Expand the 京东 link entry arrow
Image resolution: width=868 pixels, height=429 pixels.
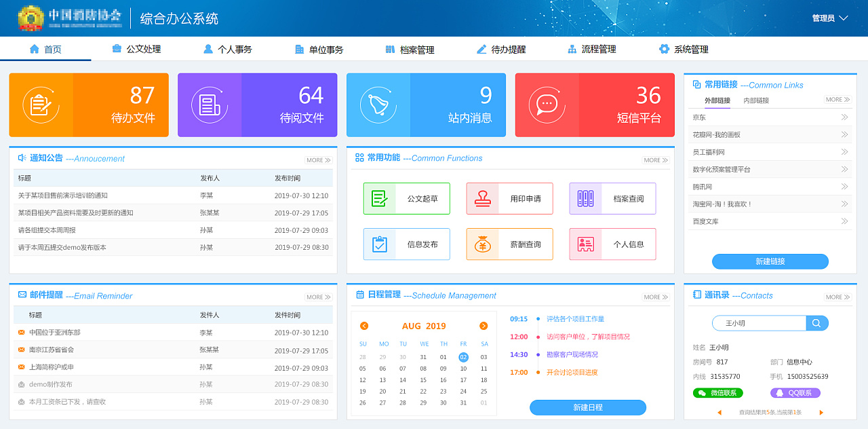pos(846,117)
